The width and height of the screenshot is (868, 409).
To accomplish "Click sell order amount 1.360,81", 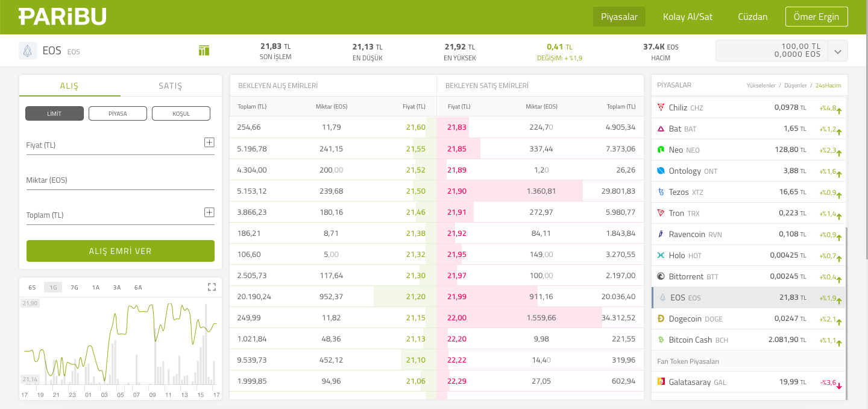I will coord(541,191).
